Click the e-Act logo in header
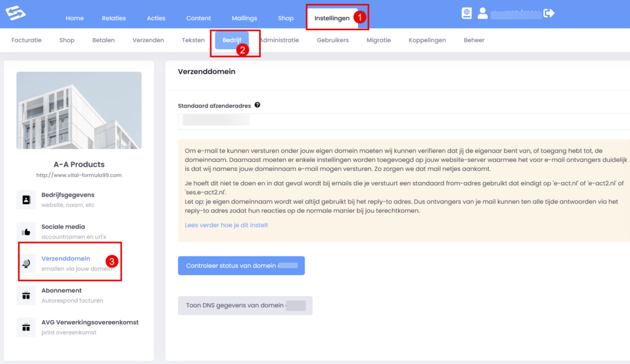The height and width of the screenshot is (364, 630). coord(15,14)
